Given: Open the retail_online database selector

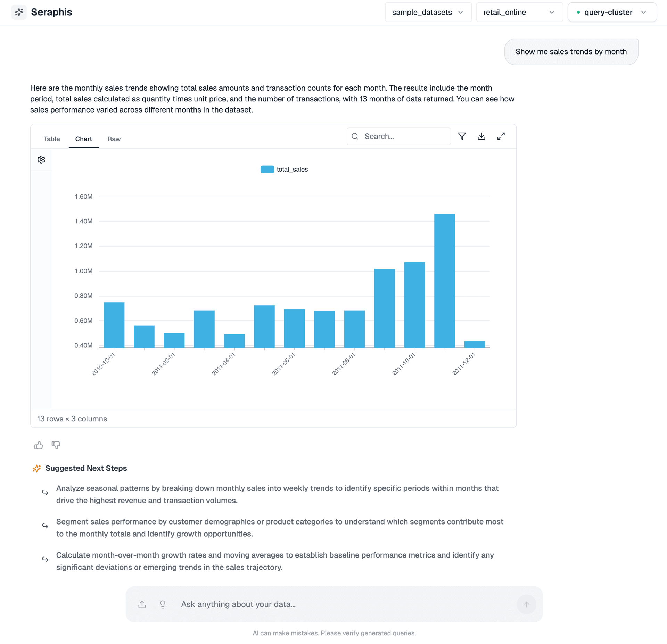Looking at the screenshot, I should pyautogui.click(x=519, y=12).
